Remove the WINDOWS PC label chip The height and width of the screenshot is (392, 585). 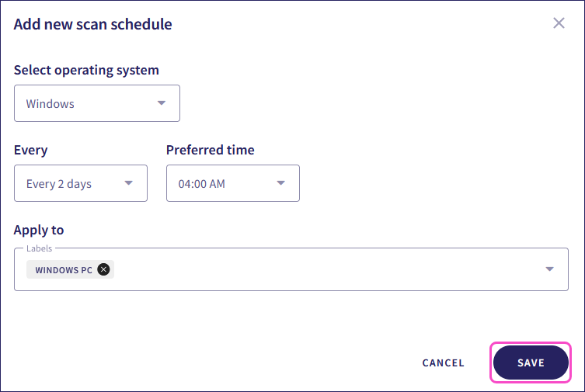[x=104, y=270]
